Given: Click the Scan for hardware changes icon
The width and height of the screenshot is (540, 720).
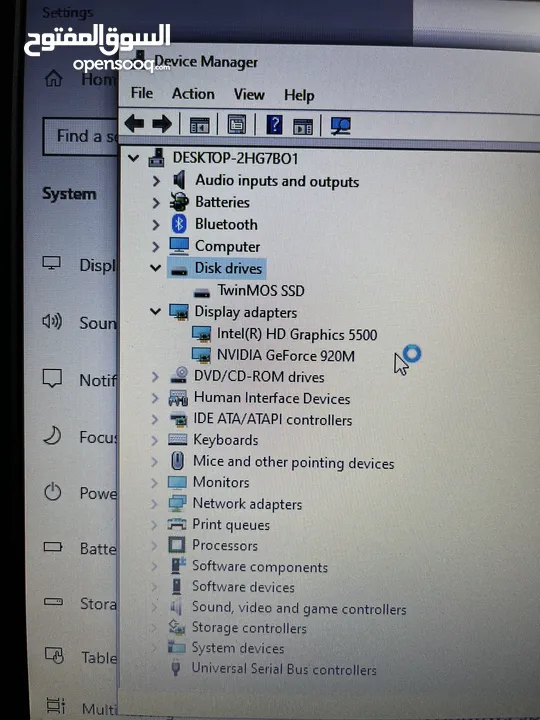Looking at the screenshot, I should [x=341, y=126].
